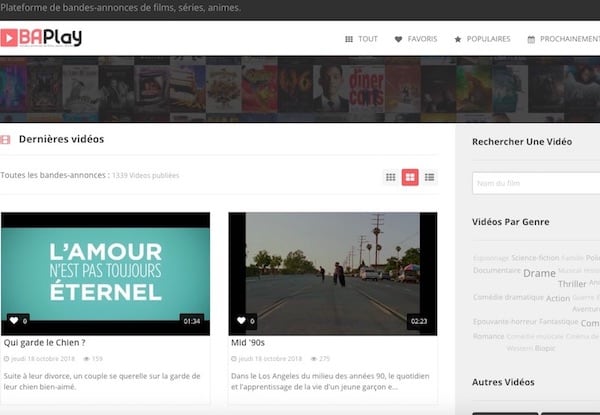This screenshot has width=600, height=415.
Task: Select the Documentaire genre tag
Action: click(497, 270)
